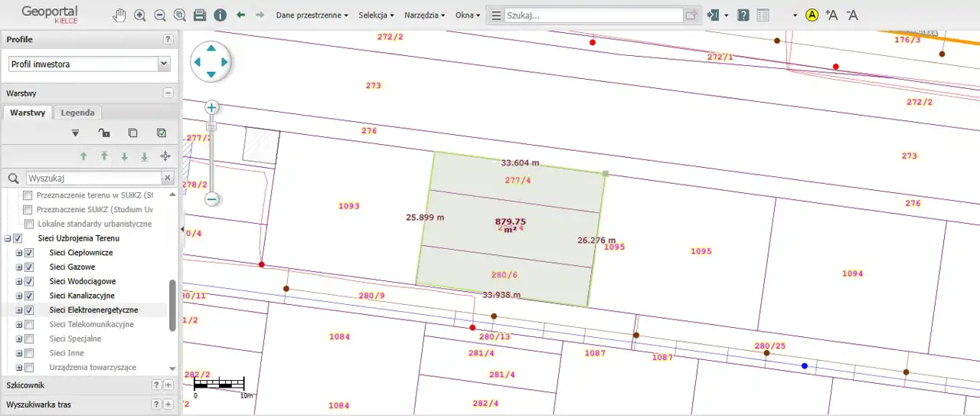Enable the Sieci Telekomunikacyjne layer
Viewport: 980px width, 416px height.
(29, 325)
